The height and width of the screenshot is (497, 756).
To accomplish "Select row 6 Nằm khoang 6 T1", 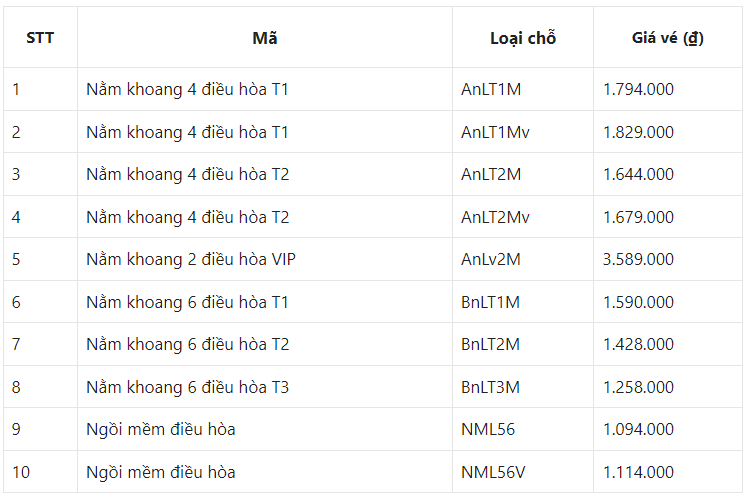I will click(x=187, y=302).
